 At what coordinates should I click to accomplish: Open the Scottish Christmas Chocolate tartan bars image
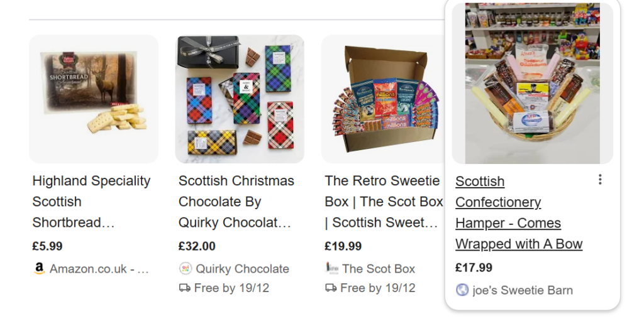(240, 99)
